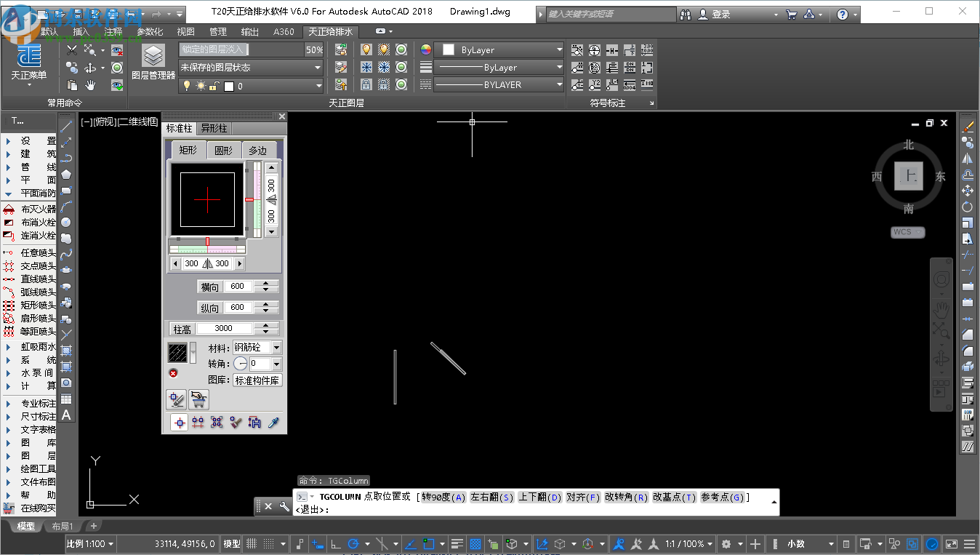Click the 改基点(T) command option
This screenshot has height=555, width=980.
(674, 497)
